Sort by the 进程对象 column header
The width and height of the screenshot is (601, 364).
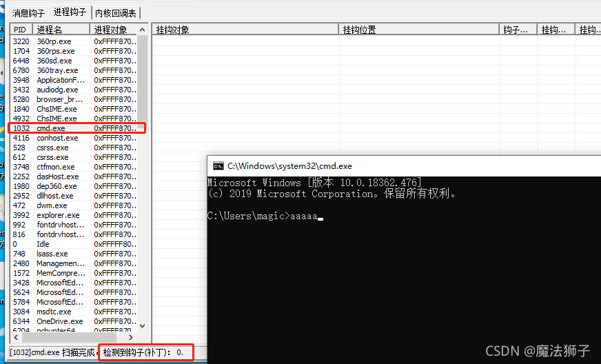tap(114, 30)
